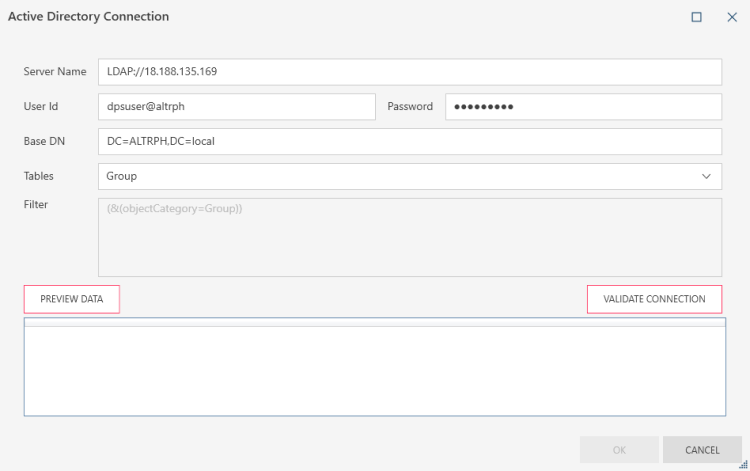Click the Password label text
The width and height of the screenshot is (750, 471).
click(410, 106)
